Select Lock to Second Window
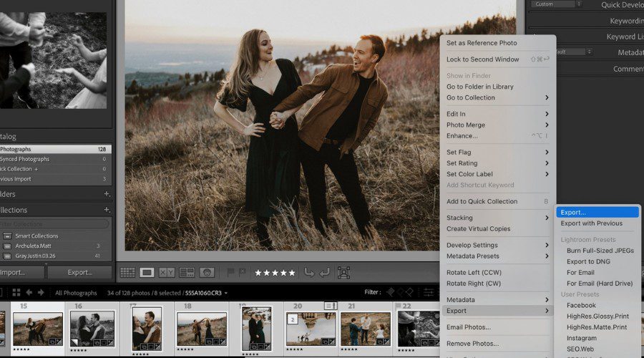The height and width of the screenshot is (358, 644). (498, 59)
